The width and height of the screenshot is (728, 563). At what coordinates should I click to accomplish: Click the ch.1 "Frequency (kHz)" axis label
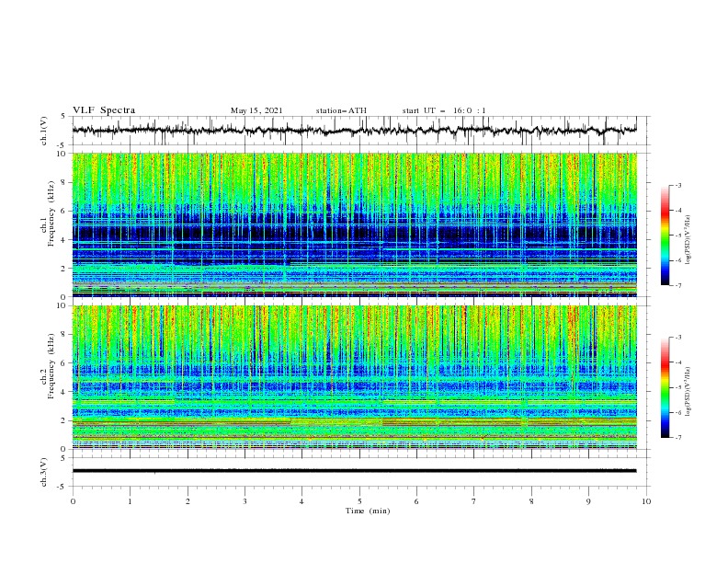[51, 212]
